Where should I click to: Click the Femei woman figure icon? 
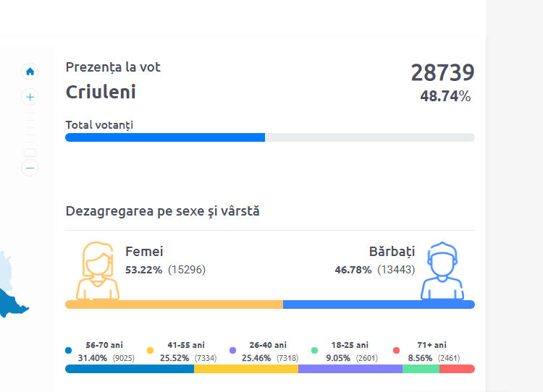click(x=98, y=270)
